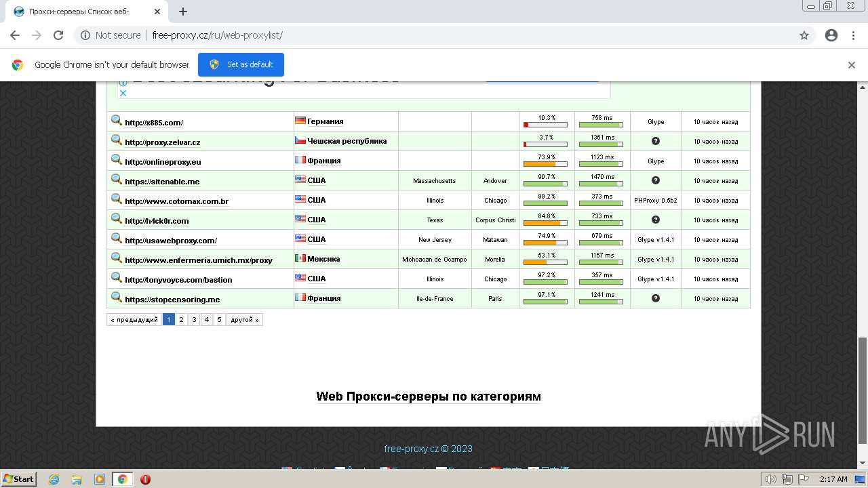Close the ad with the X icon
The width and height of the screenshot is (868, 488).
[123, 94]
